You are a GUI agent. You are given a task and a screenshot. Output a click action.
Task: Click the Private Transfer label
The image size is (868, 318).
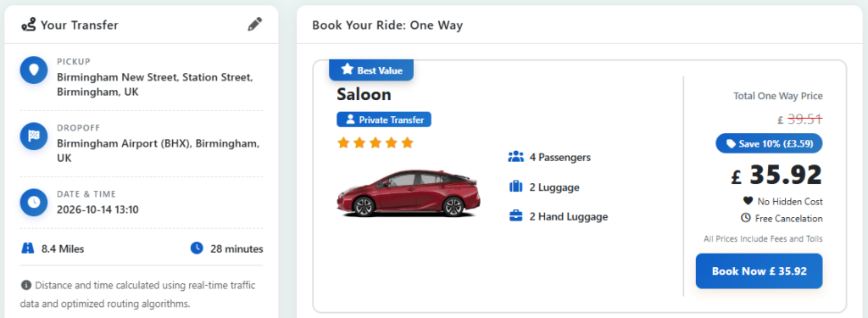384,119
